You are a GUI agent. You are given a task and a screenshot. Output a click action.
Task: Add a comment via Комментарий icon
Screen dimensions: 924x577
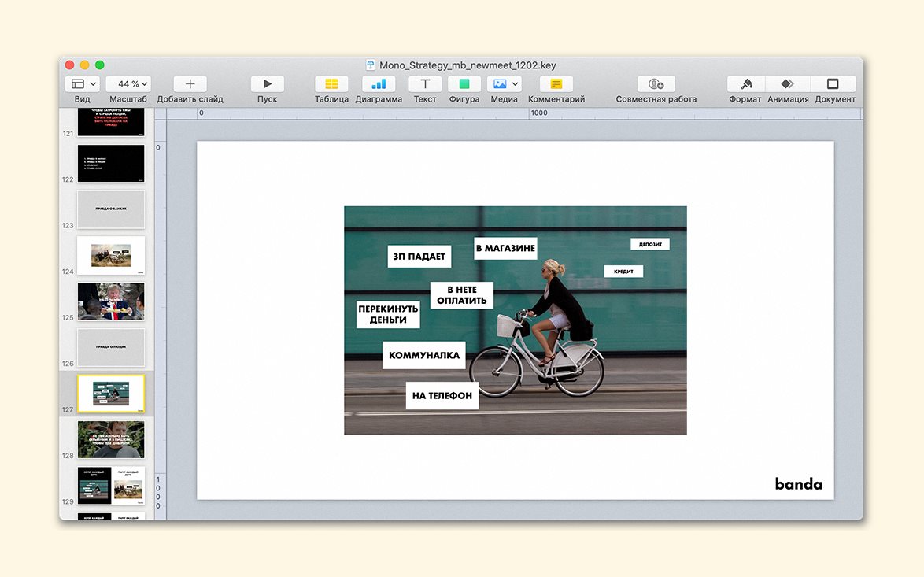556,83
